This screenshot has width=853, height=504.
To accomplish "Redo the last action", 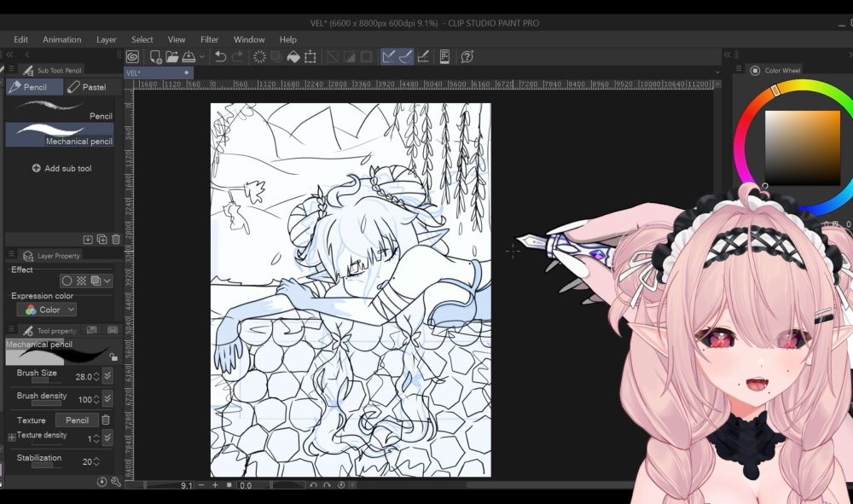I will 238,56.
